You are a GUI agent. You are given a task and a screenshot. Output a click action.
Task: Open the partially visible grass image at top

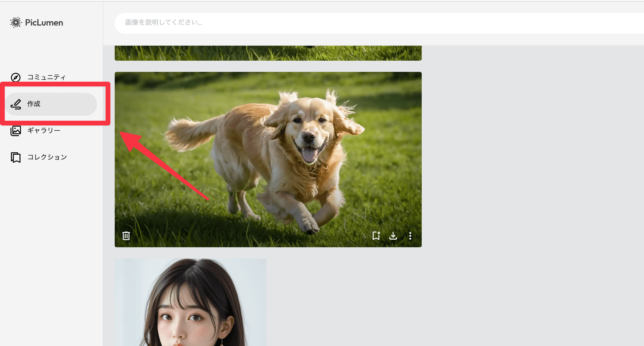click(268, 53)
